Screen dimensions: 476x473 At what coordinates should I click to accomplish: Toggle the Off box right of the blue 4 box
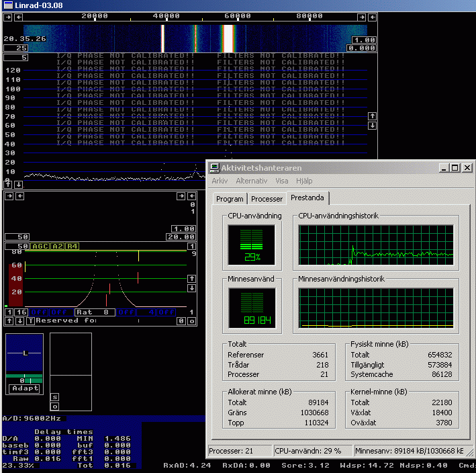click(166, 312)
